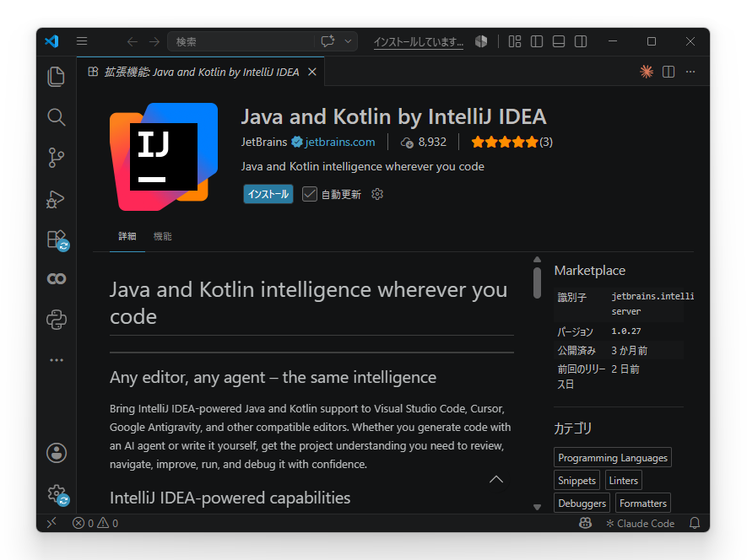Click the orange Claude spark icon
747x560 pixels.
[647, 72]
